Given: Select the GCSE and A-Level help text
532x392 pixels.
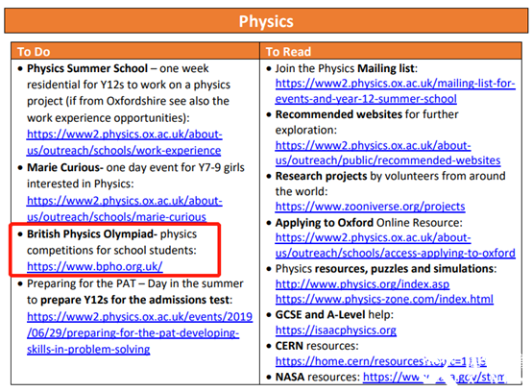Looking at the screenshot, I should 334,314.
